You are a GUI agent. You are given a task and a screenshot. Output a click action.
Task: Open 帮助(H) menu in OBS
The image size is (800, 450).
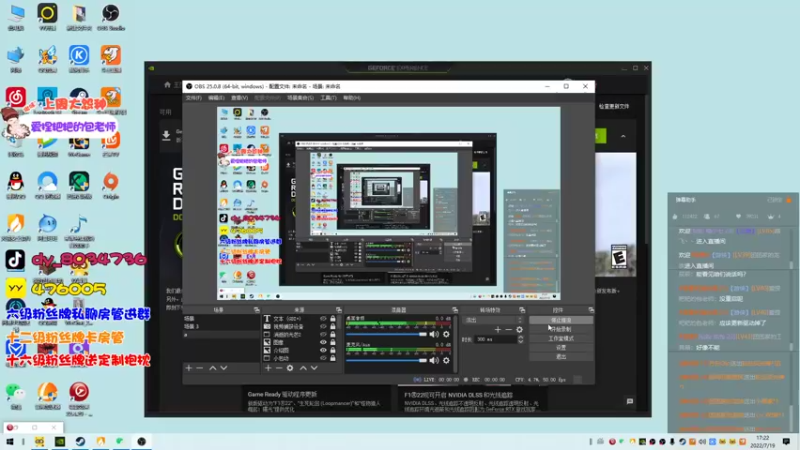351,97
